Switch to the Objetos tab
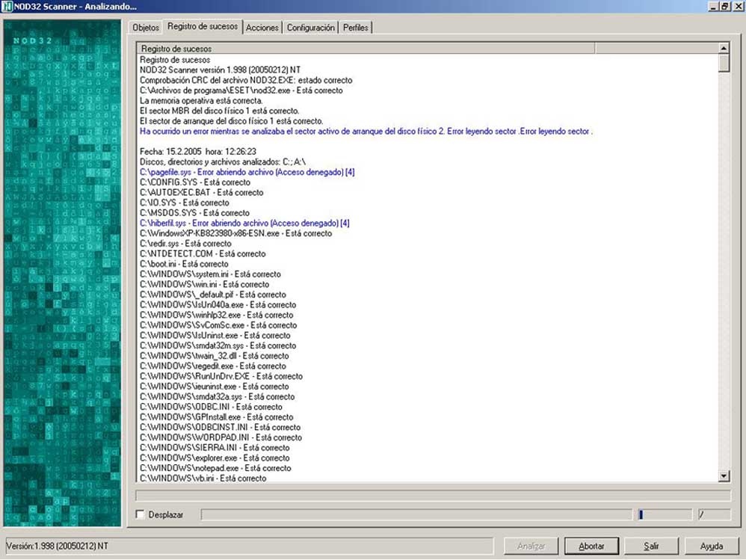Viewport: 746px width, 560px height. click(146, 28)
